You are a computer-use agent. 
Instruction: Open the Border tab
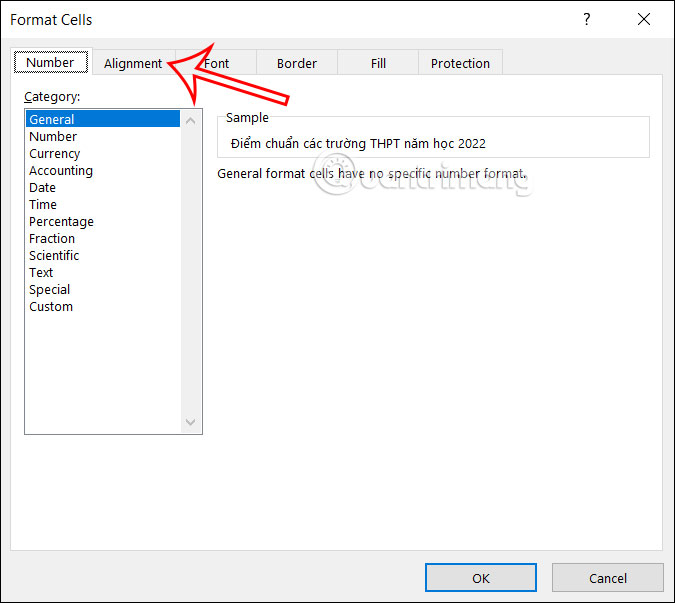tap(297, 63)
